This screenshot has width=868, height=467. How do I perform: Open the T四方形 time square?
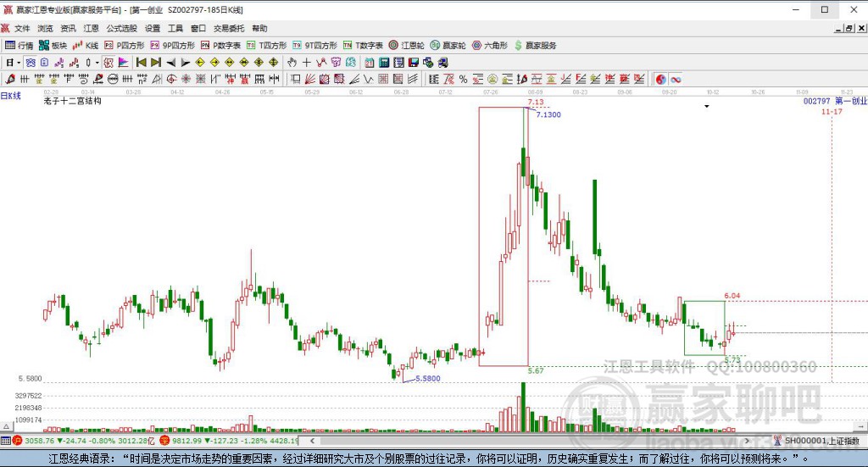[267, 46]
